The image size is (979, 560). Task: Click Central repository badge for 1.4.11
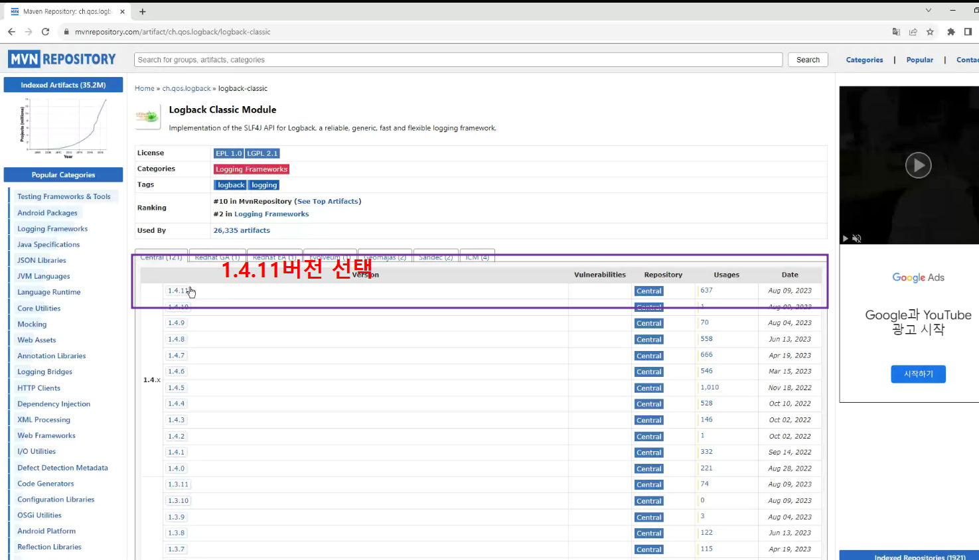[x=648, y=291]
